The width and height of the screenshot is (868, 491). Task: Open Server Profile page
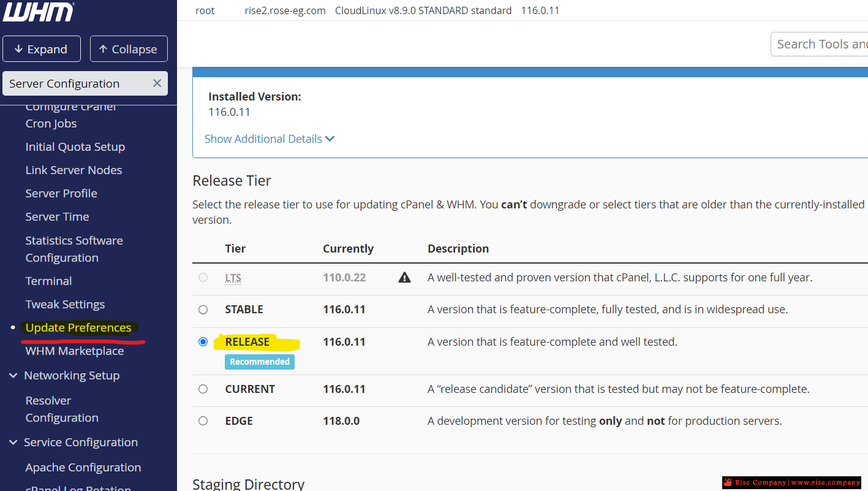point(61,193)
